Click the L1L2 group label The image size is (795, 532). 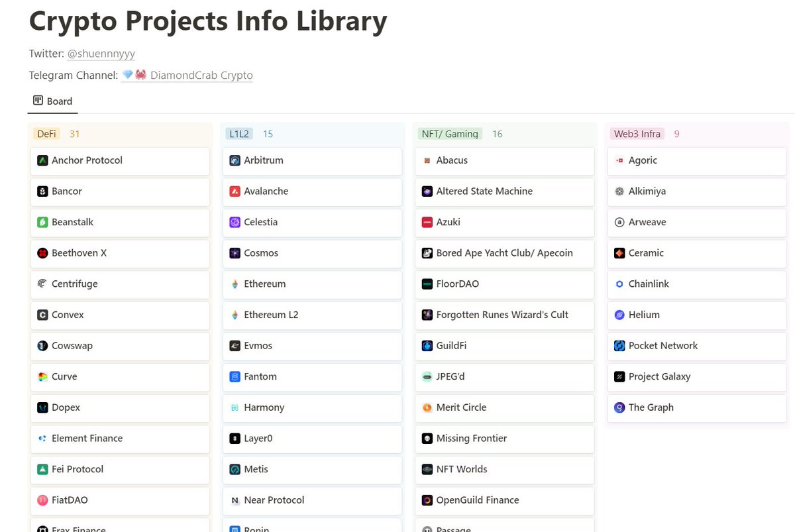(239, 134)
